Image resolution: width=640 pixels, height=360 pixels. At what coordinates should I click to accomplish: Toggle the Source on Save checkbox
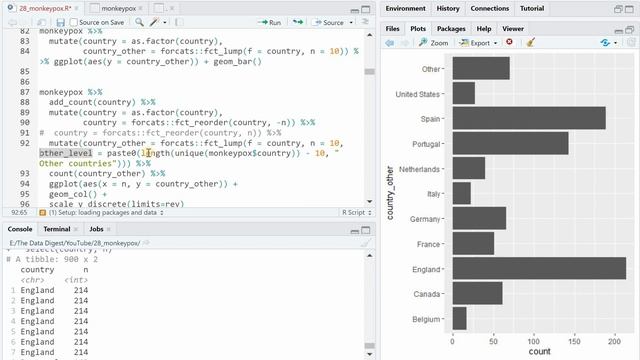[x=73, y=22]
